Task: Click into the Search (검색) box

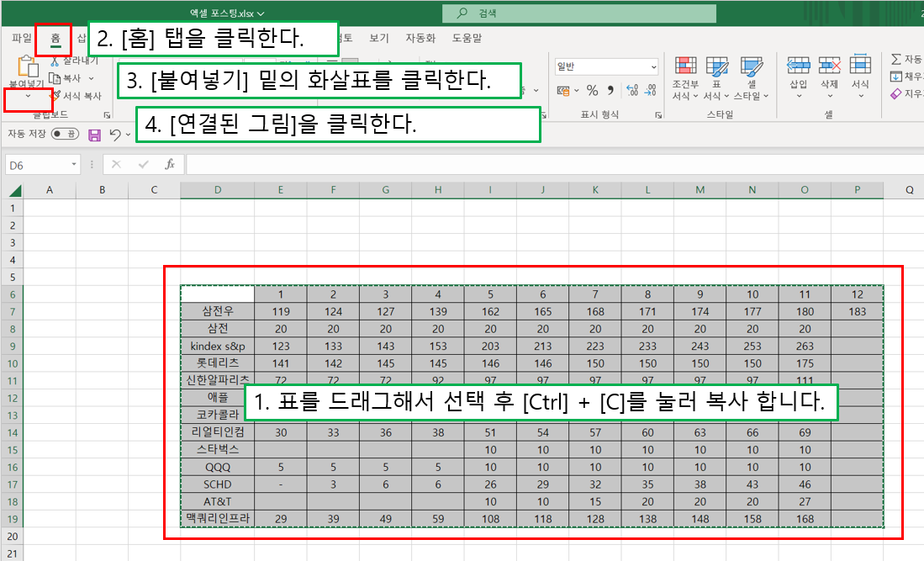Action: click(579, 13)
